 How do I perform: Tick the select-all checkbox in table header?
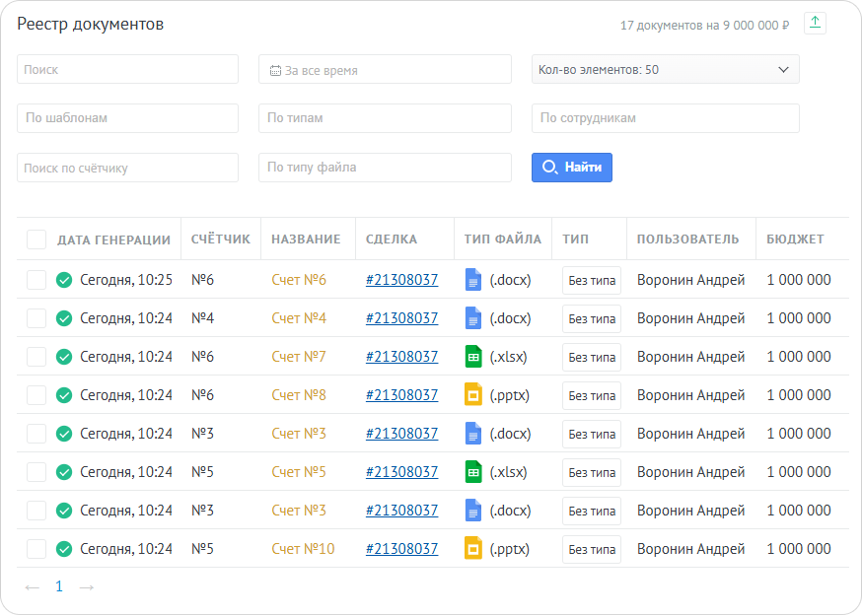point(36,240)
